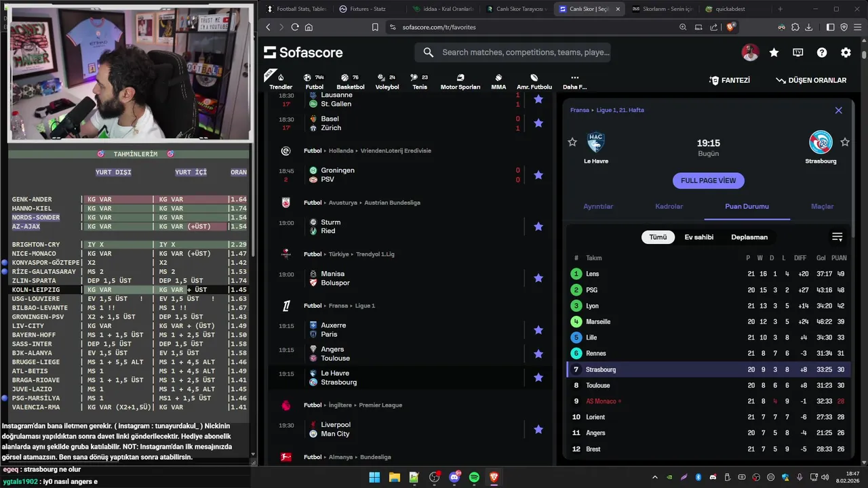This screenshot has width=868, height=488.
Task: Select Deplasman standings filter
Action: (749, 237)
